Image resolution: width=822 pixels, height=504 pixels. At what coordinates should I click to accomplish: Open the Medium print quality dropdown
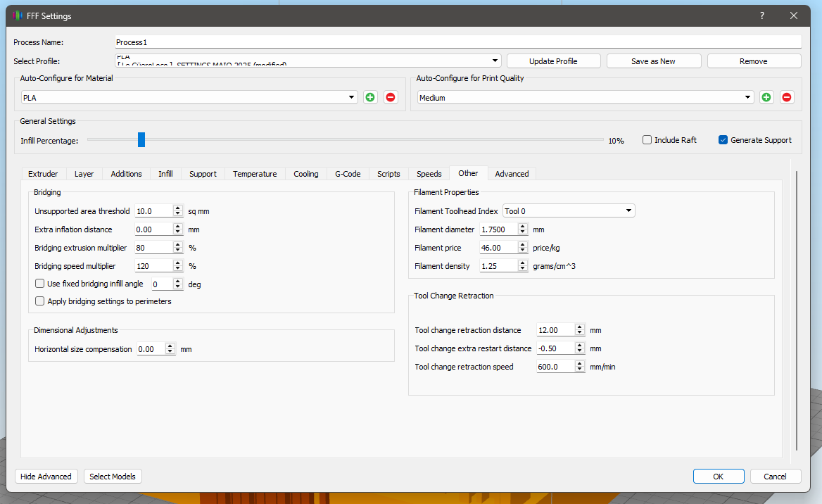tap(586, 98)
